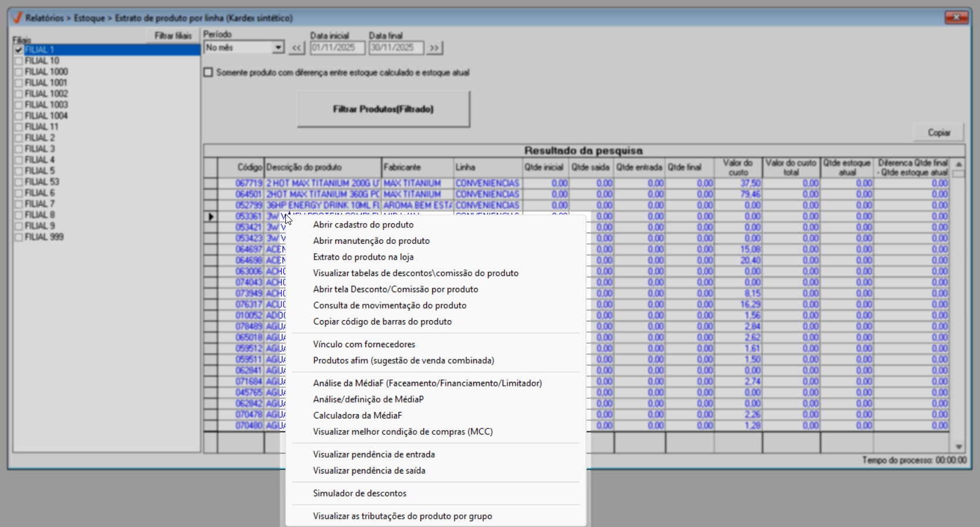Viewport: 980px width, 527px height.
Task: Open 'Consulta de movimentação do produto'
Action: tap(389, 306)
